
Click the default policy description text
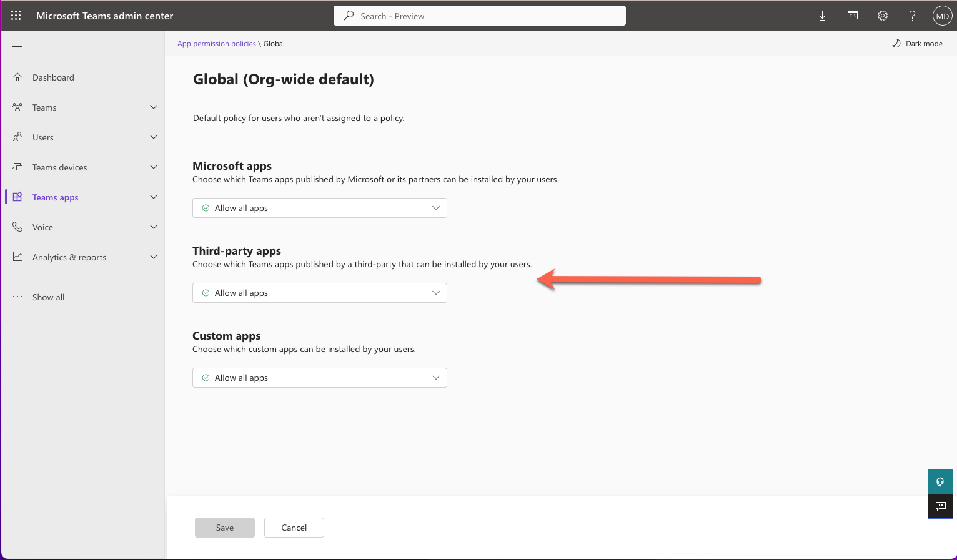[299, 118]
